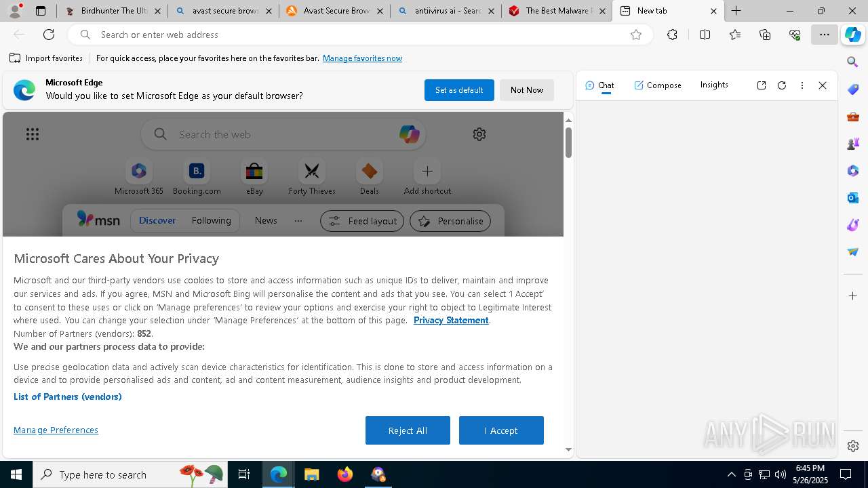Dismiss with Not Now button
Screen dimensions: 868x488
527,90
